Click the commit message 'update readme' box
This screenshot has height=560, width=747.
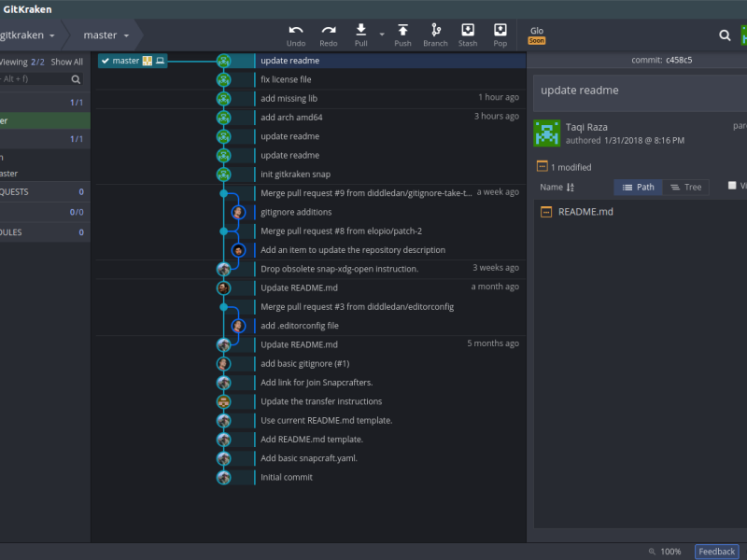tap(641, 92)
